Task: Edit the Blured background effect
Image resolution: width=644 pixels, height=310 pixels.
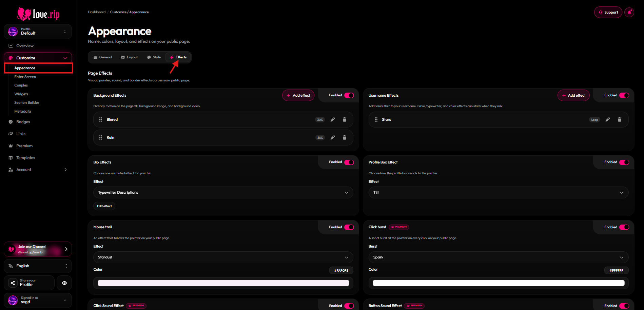Action: tap(333, 119)
